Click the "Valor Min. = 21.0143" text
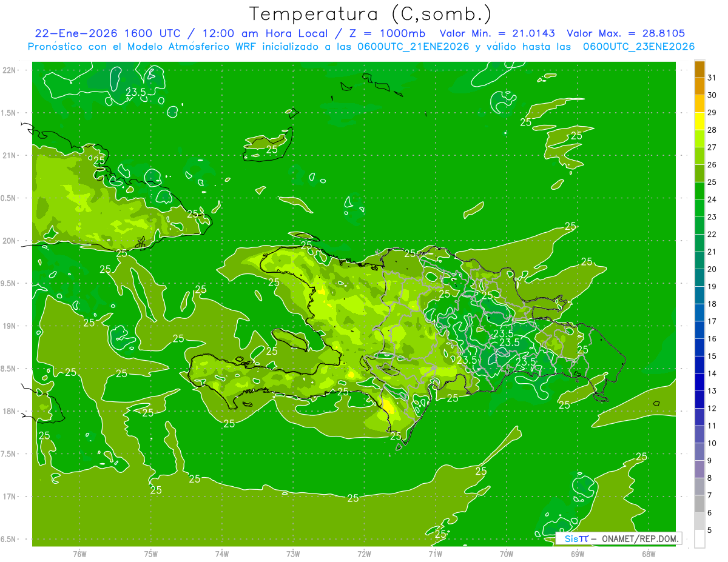This screenshot has height=562, width=728. (x=497, y=33)
